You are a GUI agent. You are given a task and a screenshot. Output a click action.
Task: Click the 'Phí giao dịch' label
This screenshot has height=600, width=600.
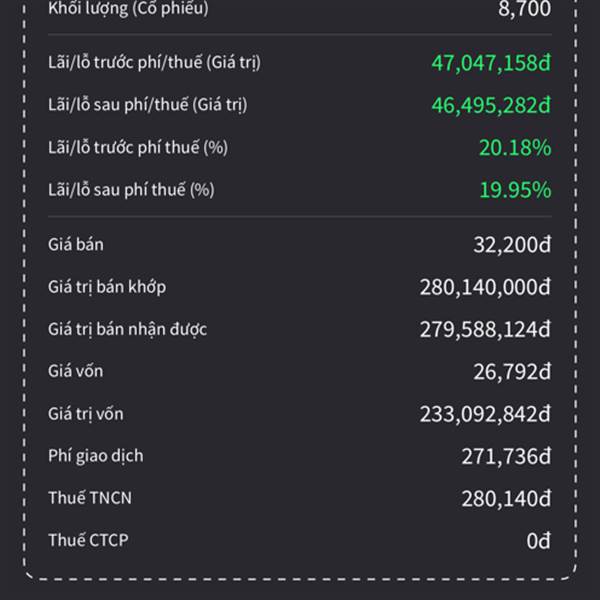coord(96,456)
